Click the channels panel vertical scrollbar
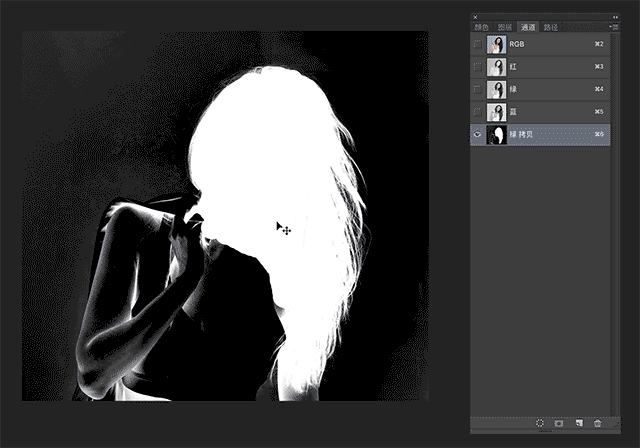Image resolution: width=640 pixels, height=448 pixels. tap(615, 224)
